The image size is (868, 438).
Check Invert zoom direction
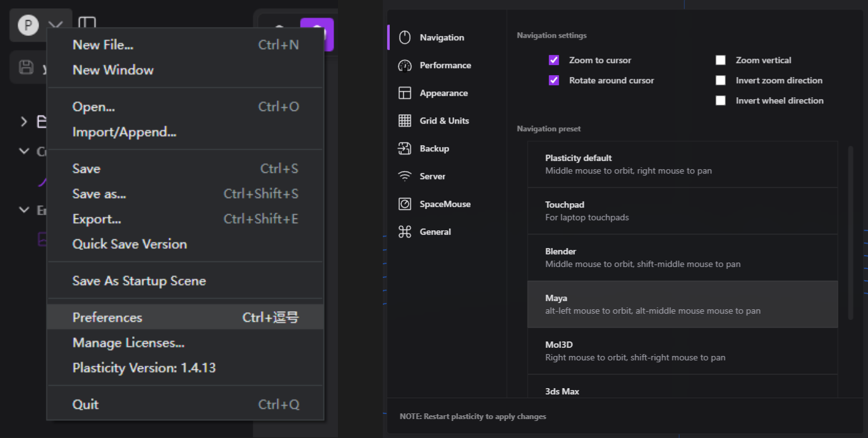[x=721, y=81]
